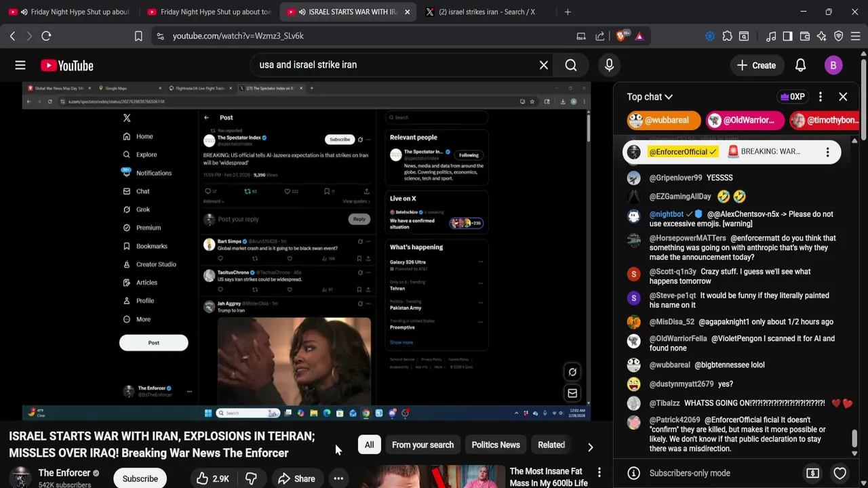Viewport: 868px width, 488px height.
Task: Open the Brave Wallet icon
Action: point(805,36)
